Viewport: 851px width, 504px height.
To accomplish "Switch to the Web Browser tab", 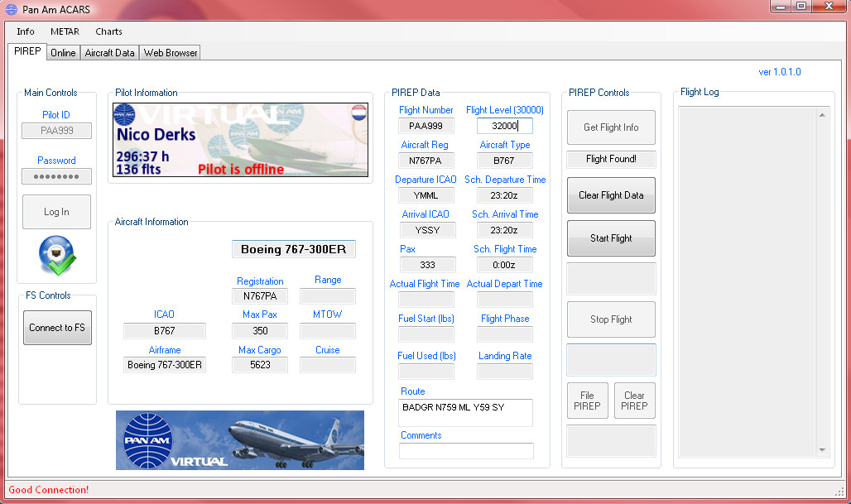I will click(x=171, y=53).
